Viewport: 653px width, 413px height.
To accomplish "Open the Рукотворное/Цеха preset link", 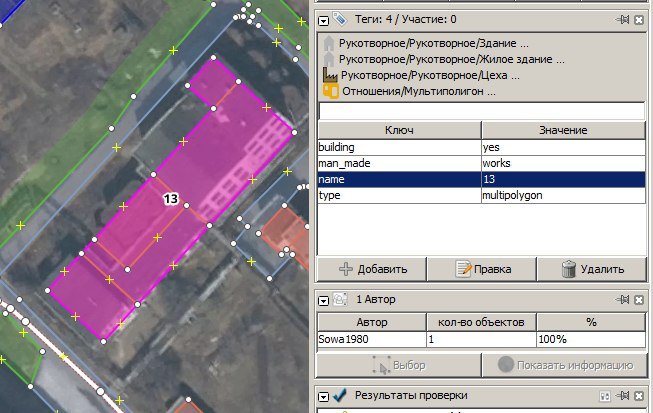I will click(x=430, y=75).
